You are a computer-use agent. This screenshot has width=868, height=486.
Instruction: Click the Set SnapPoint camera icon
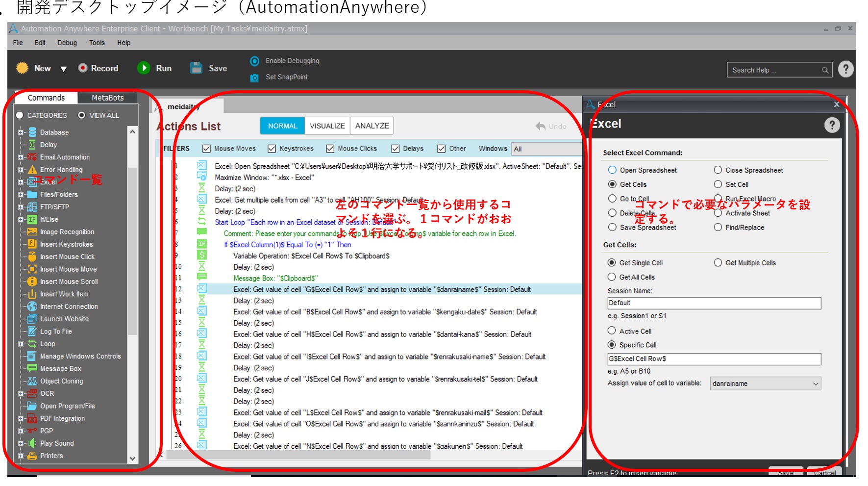(254, 77)
